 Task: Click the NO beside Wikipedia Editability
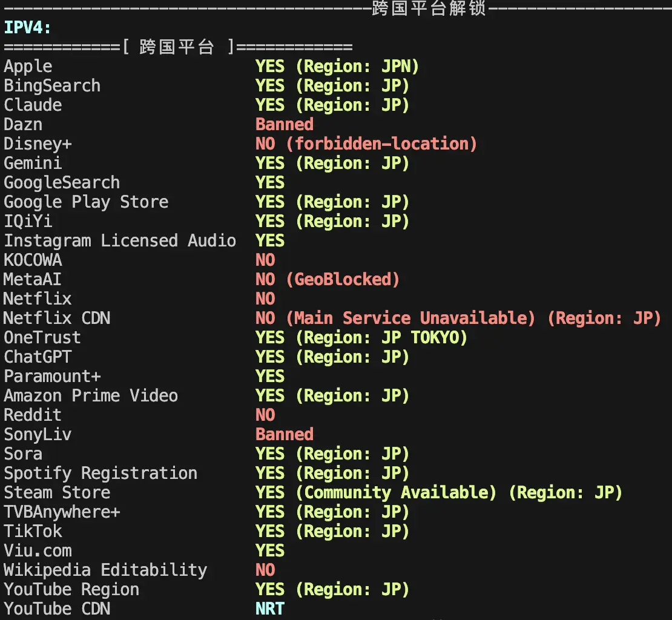coord(265,570)
